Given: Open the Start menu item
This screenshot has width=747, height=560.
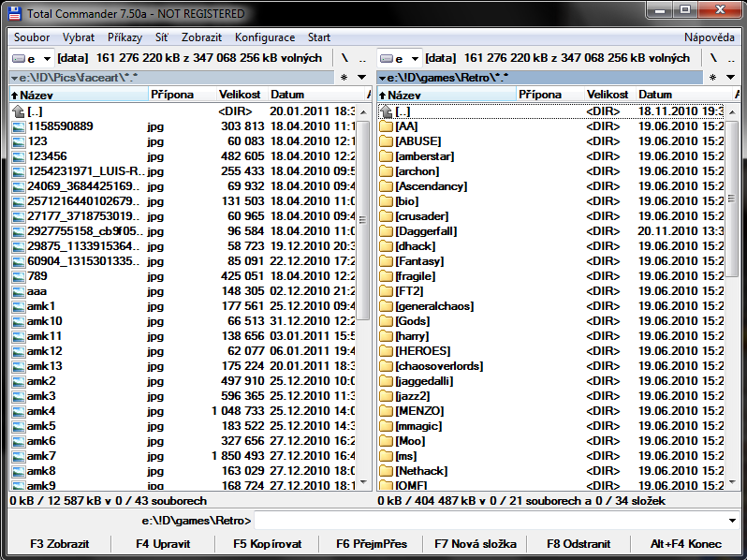Looking at the screenshot, I should (x=318, y=37).
